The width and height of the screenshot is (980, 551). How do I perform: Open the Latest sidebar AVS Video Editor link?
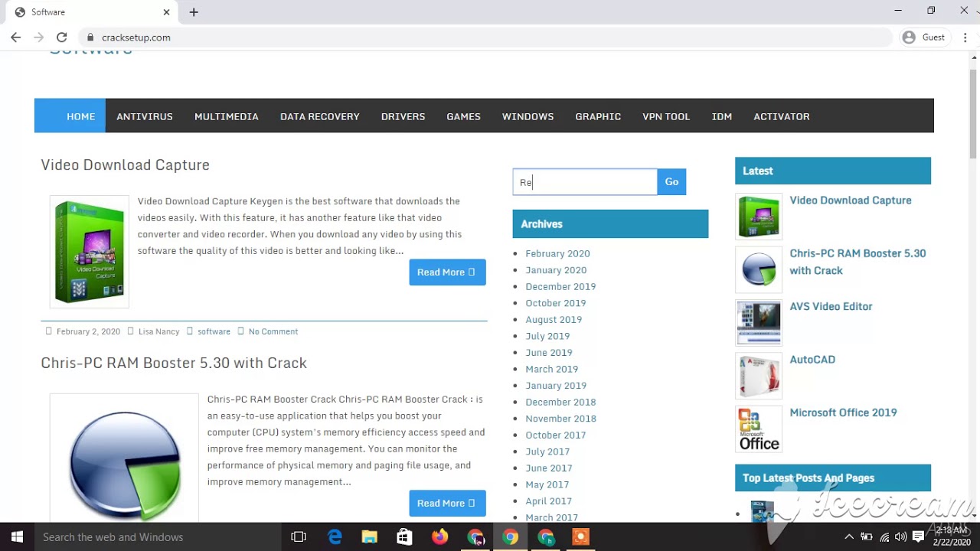coord(831,306)
